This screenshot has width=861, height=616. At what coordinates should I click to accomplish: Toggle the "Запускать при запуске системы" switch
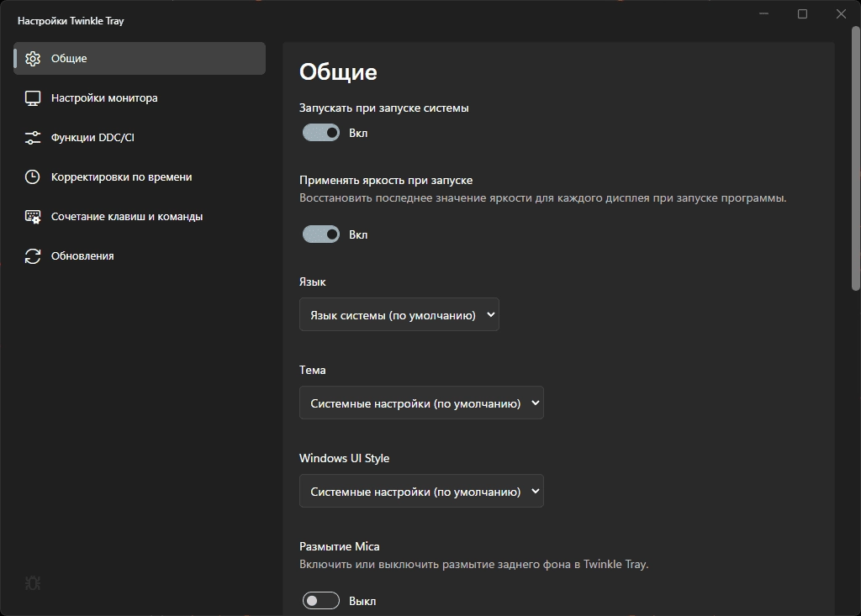coord(321,132)
